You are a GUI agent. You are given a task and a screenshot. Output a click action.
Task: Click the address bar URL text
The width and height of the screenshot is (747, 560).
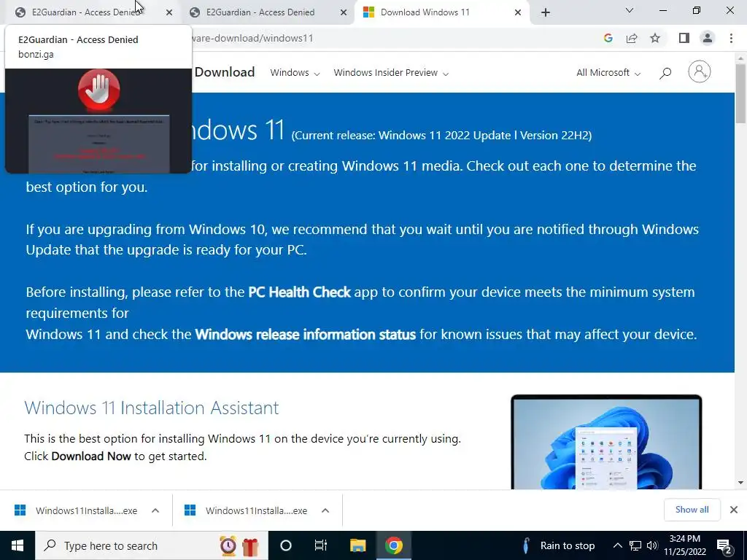[252, 38]
